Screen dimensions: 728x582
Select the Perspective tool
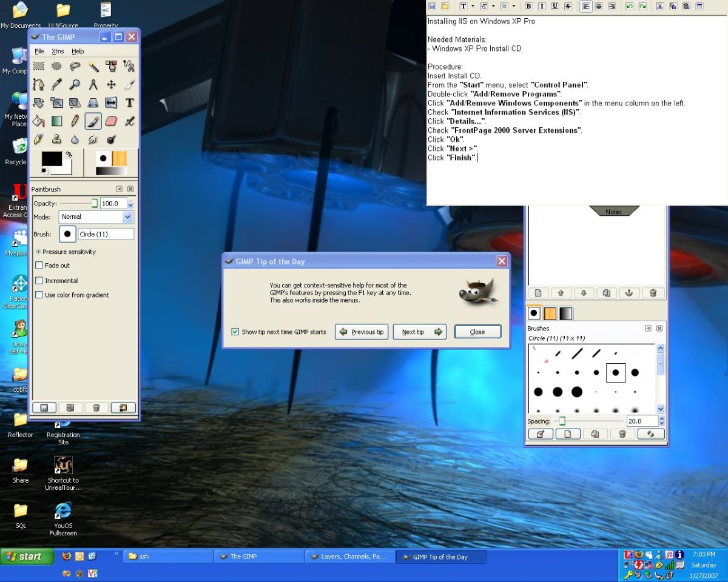tap(93, 103)
